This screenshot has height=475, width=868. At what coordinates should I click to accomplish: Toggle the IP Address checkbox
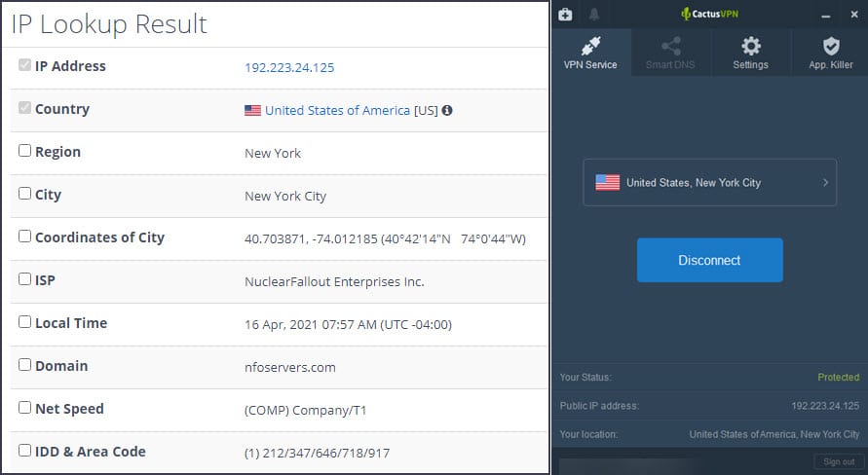[24, 64]
